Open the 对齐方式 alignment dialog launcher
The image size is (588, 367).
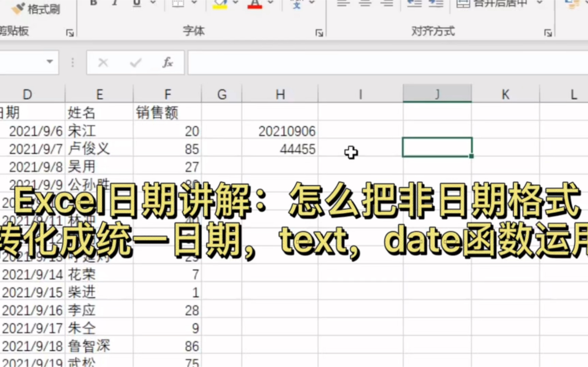548,33
